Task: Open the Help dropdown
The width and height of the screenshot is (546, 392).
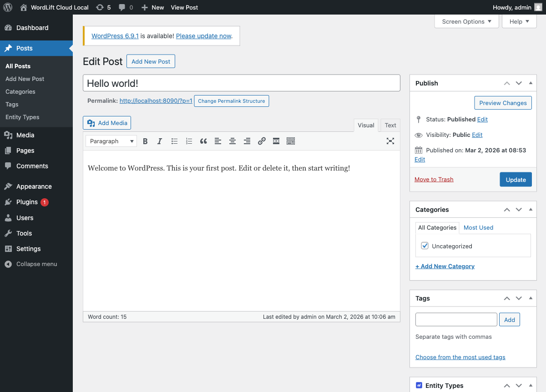Action: click(519, 21)
